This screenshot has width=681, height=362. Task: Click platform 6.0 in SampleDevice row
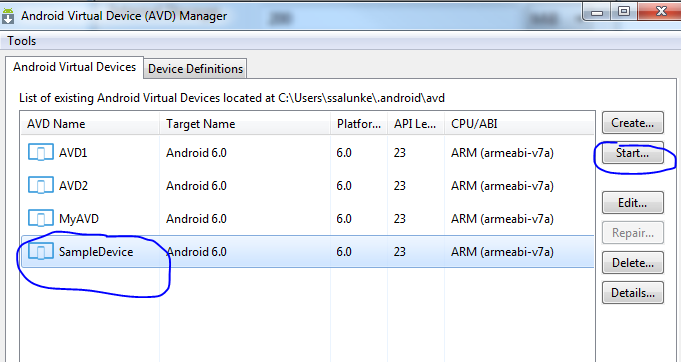coord(344,252)
